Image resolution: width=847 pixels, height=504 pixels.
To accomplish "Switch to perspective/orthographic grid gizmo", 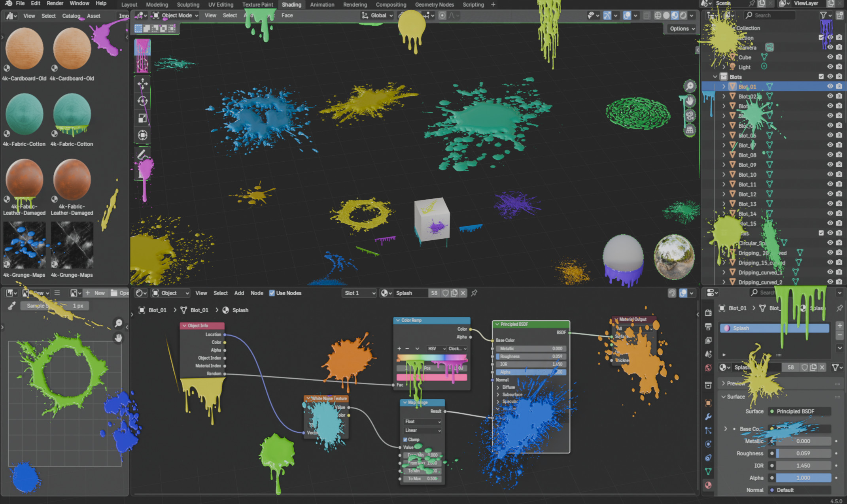I will (690, 130).
